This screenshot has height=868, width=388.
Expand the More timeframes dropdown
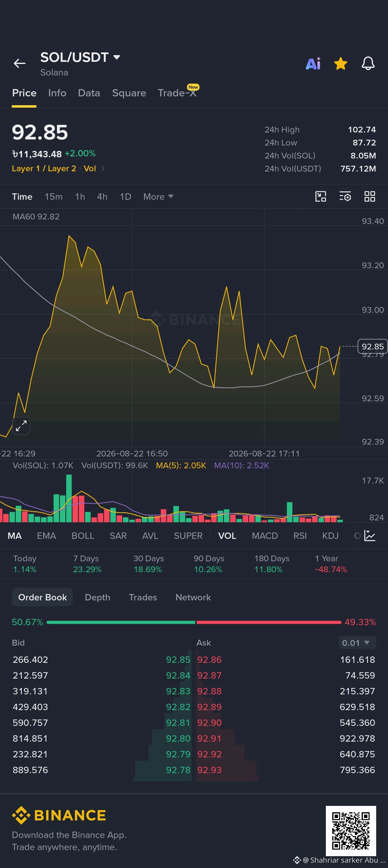(x=159, y=196)
